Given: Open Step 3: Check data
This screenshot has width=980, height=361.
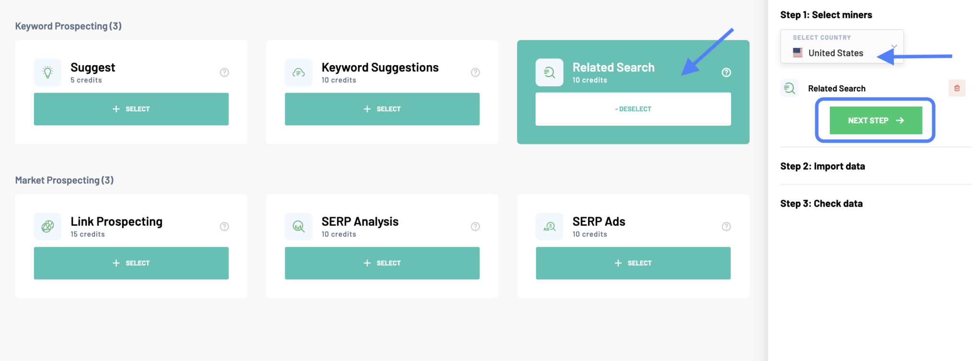Looking at the screenshot, I should click(821, 203).
